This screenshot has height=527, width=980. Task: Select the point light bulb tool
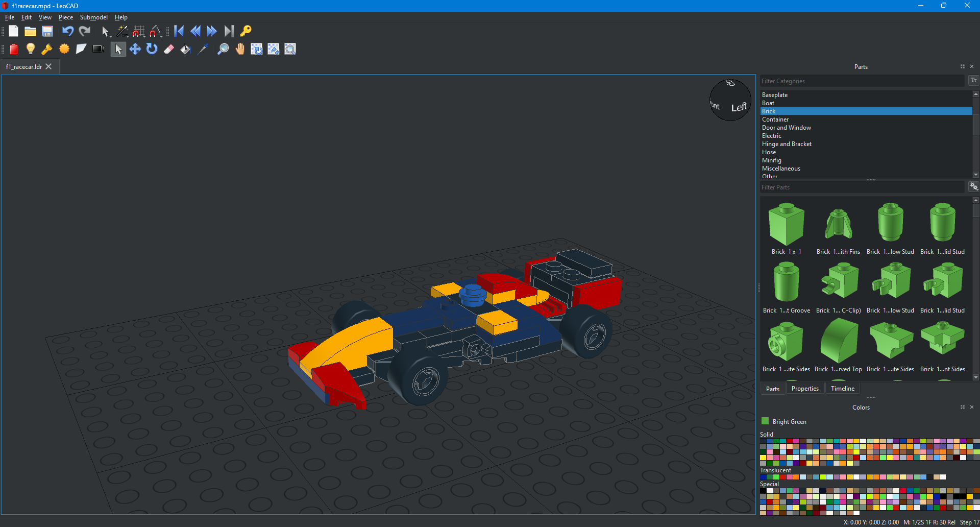click(x=31, y=49)
